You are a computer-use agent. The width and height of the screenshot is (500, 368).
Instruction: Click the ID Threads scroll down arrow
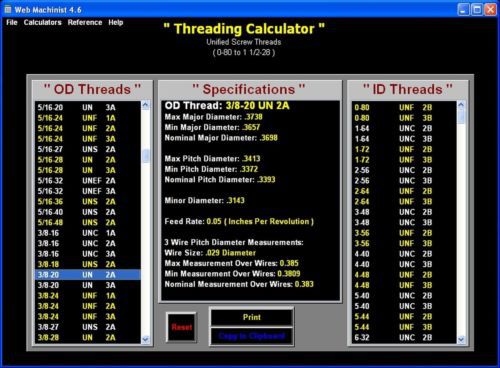click(x=461, y=339)
